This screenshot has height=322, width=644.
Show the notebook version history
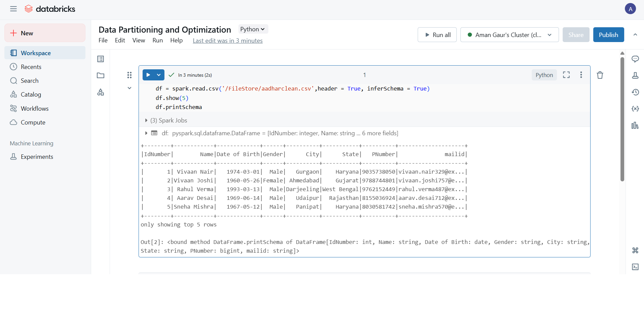coord(636,92)
